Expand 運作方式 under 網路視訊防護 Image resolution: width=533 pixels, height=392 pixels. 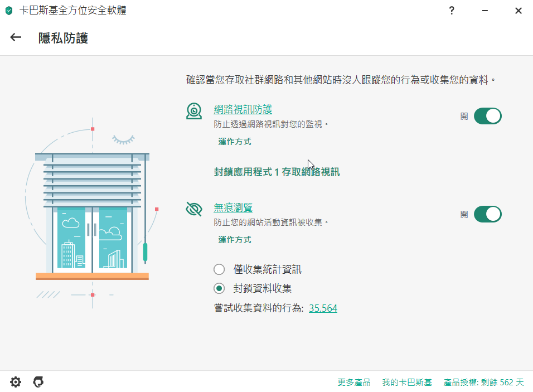pos(235,142)
